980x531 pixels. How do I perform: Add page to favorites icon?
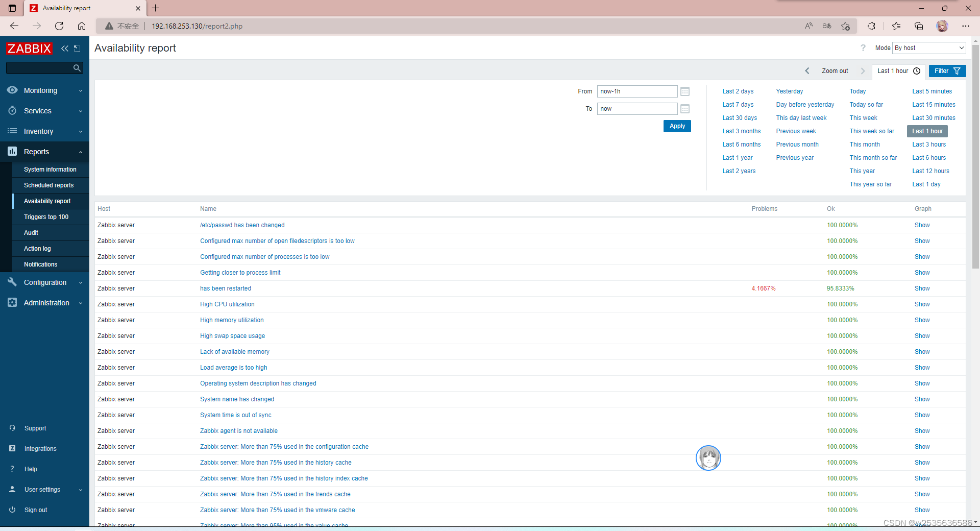(x=845, y=26)
